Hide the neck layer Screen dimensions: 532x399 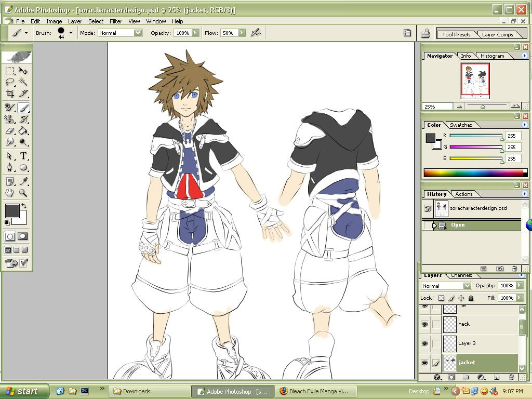(425, 324)
